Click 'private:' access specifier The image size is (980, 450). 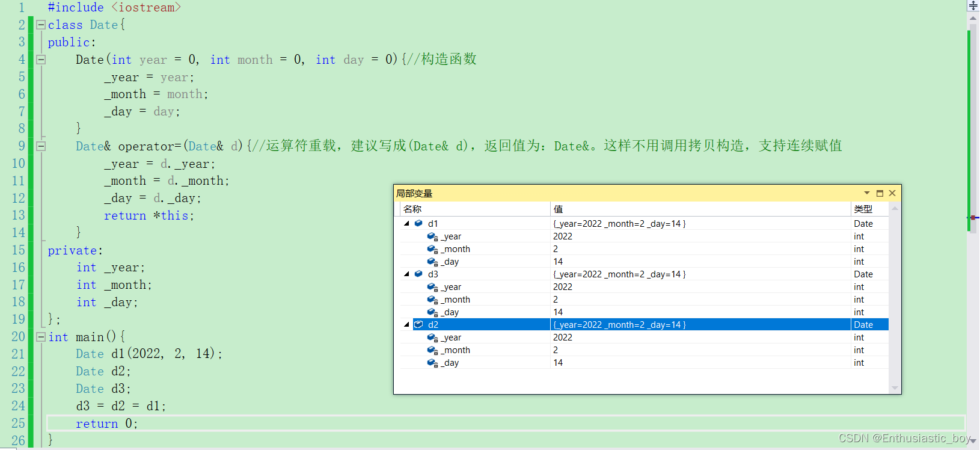75,250
